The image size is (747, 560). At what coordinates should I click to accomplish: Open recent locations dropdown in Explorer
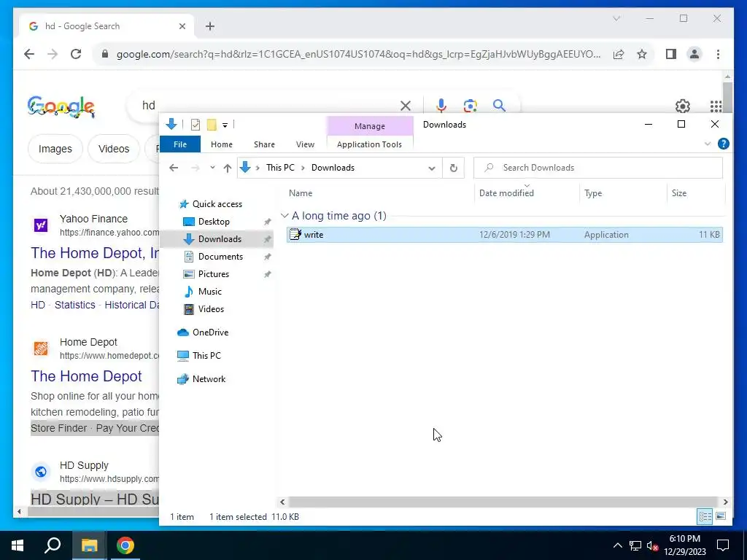212,168
